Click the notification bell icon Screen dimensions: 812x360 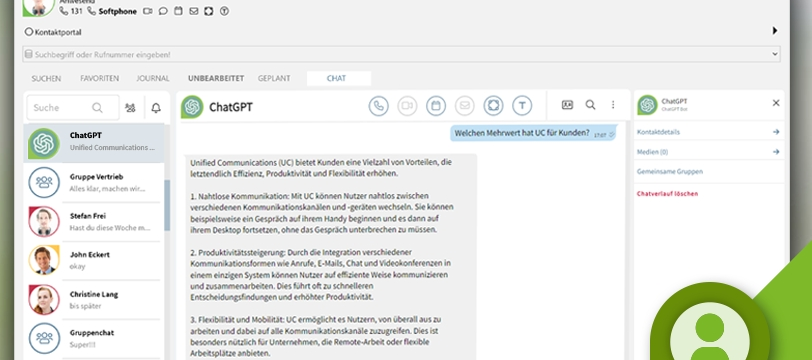pyautogui.click(x=156, y=108)
